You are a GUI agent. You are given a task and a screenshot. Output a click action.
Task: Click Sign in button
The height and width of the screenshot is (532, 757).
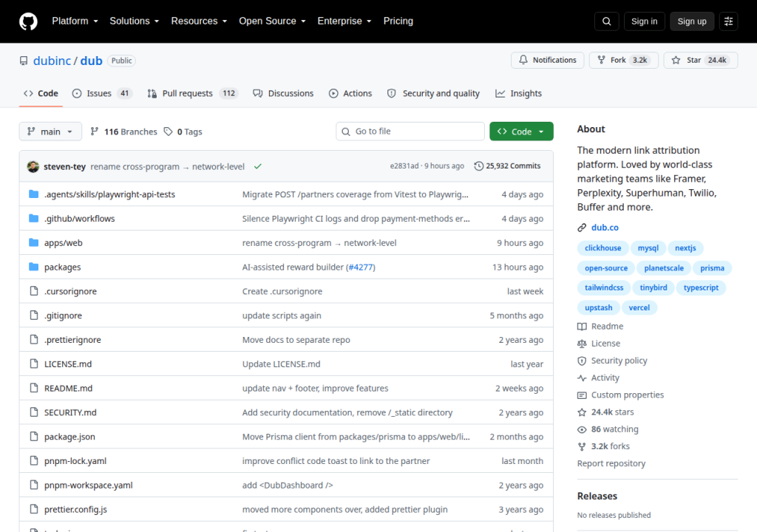click(644, 21)
